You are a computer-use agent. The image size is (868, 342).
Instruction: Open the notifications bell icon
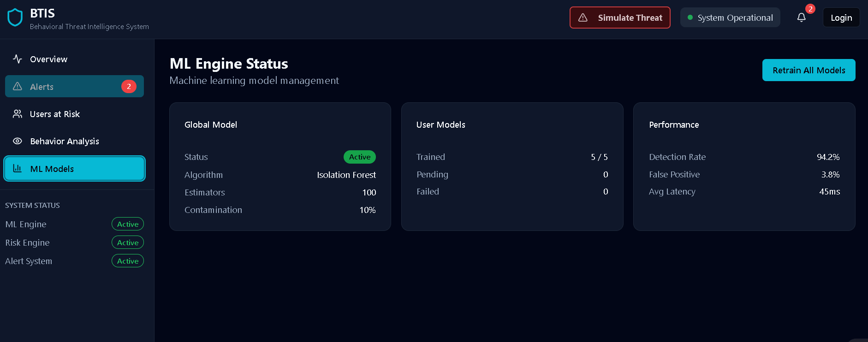click(x=802, y=18)
